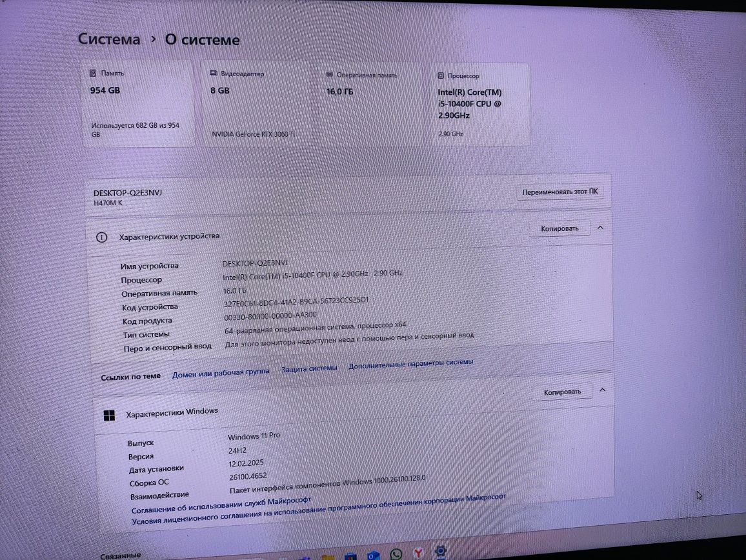
Task: Click the 64-разрядная операционная система text
Action: tap(316, 328)
